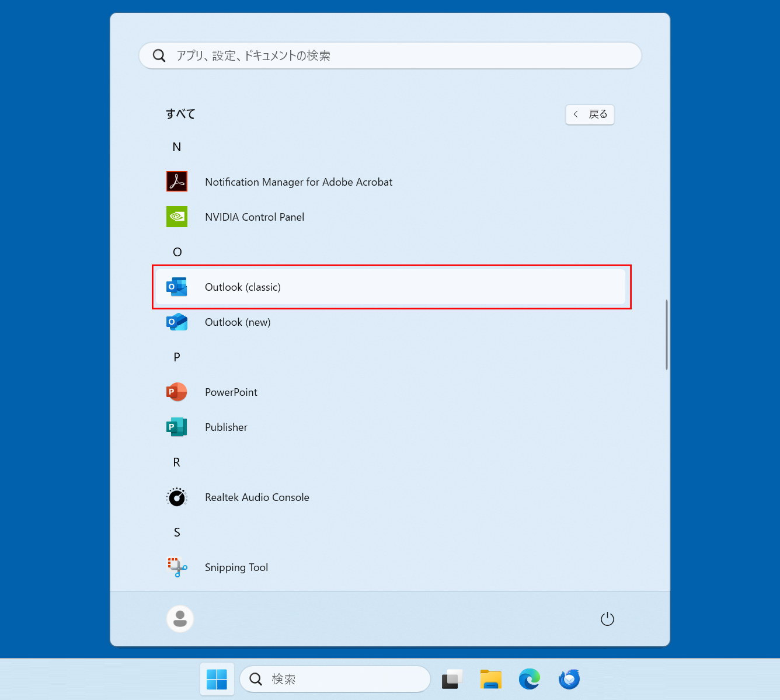
Task: Click the O letter header
Action: click(177, 252)
